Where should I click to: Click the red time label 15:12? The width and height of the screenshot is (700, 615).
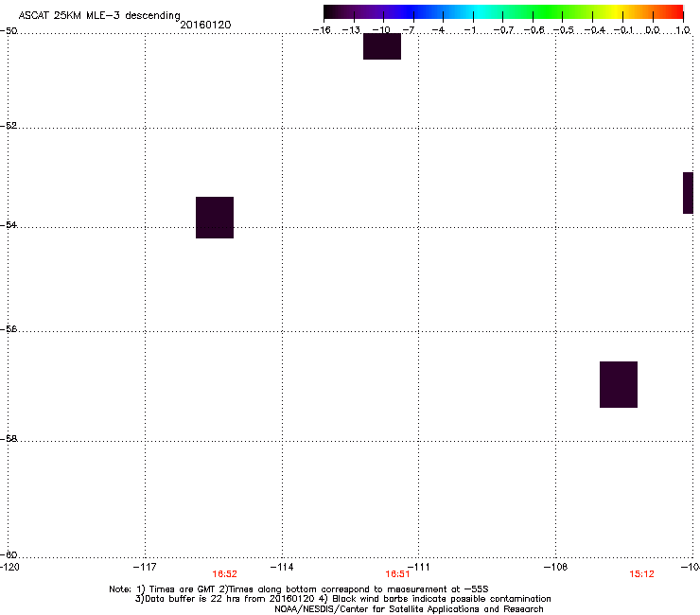(x=641, y=574)
